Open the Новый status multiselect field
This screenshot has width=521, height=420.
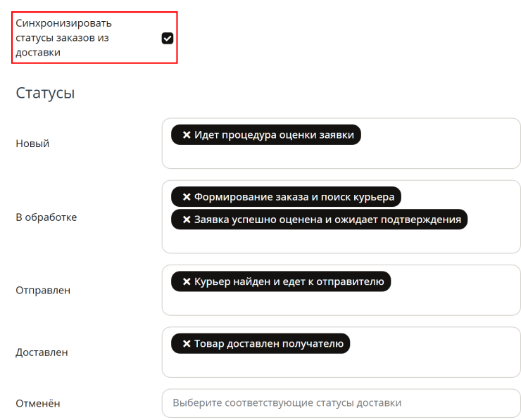point(341,144)
